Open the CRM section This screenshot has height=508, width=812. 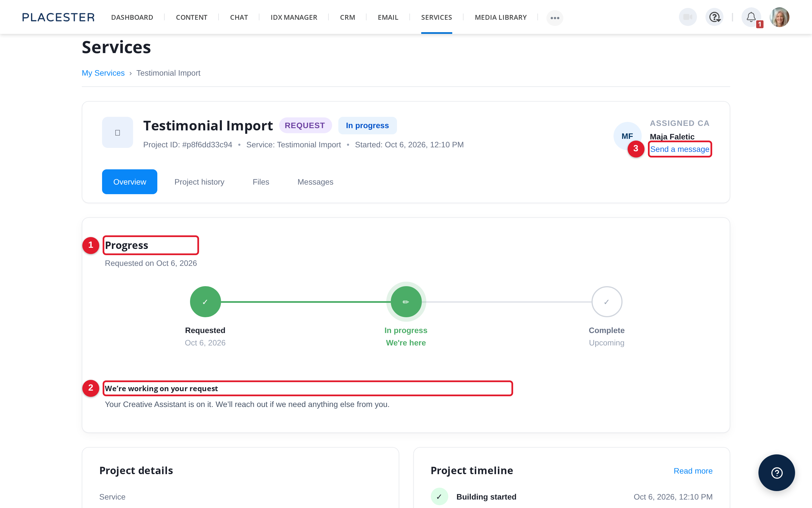point(347,17)
